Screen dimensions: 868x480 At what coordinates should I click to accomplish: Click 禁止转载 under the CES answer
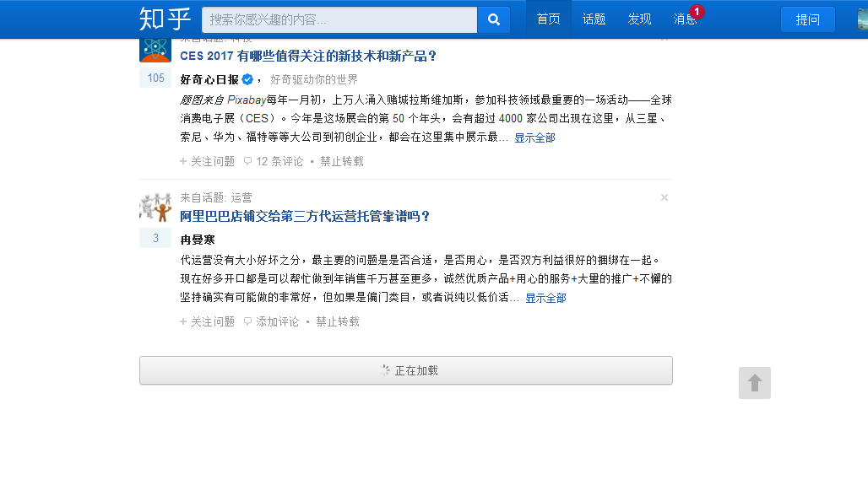pos(342,161)
